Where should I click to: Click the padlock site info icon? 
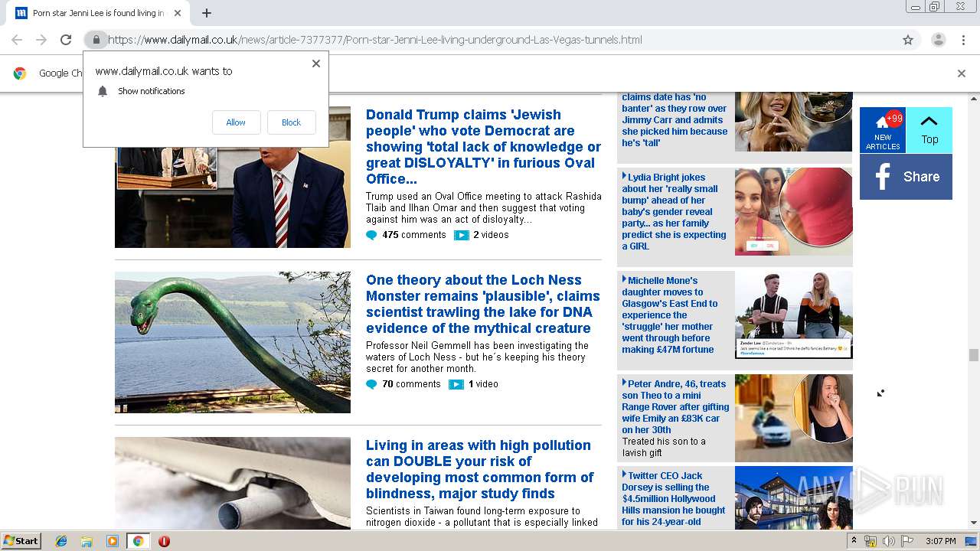(96, 40)
